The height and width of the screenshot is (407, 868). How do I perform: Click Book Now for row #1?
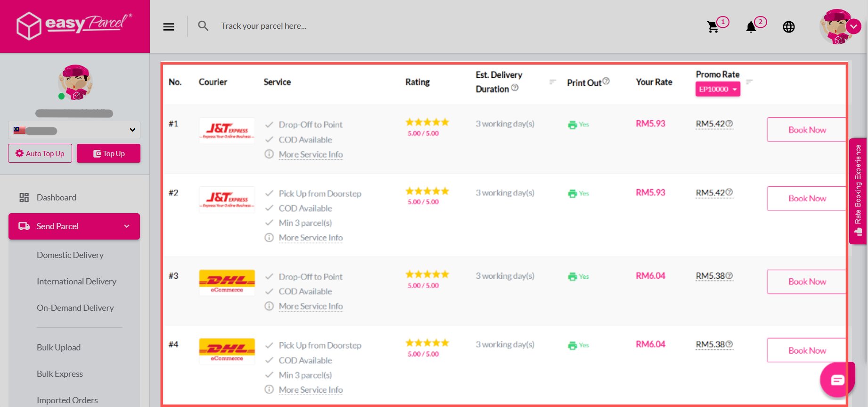pyautogui.click(x=807, y=130)
